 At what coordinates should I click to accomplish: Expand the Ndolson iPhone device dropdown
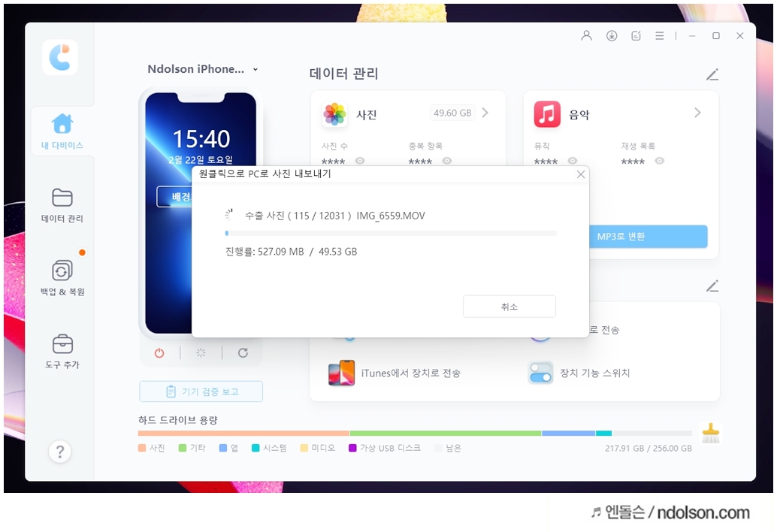point(255,69)
